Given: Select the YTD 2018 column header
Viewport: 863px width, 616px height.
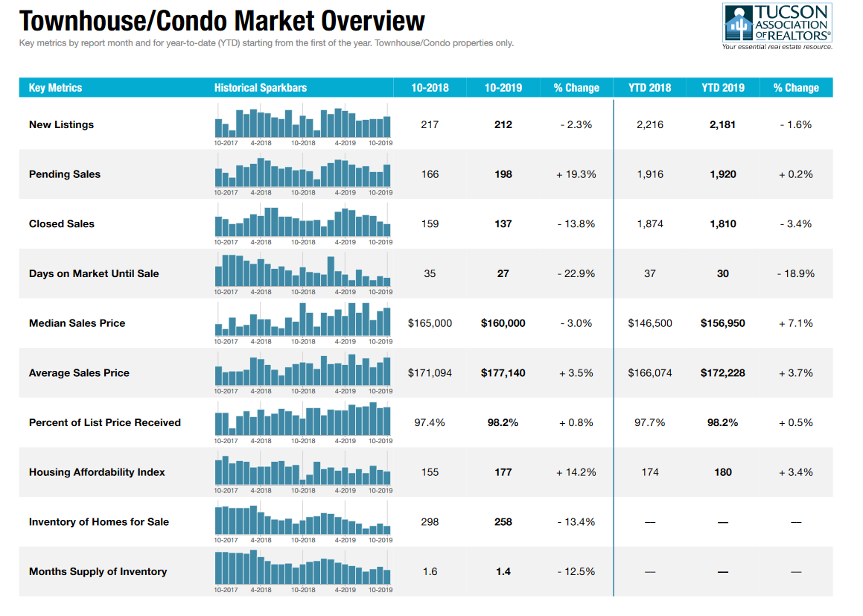Looking at the screenshot, I should pos(649,88).
